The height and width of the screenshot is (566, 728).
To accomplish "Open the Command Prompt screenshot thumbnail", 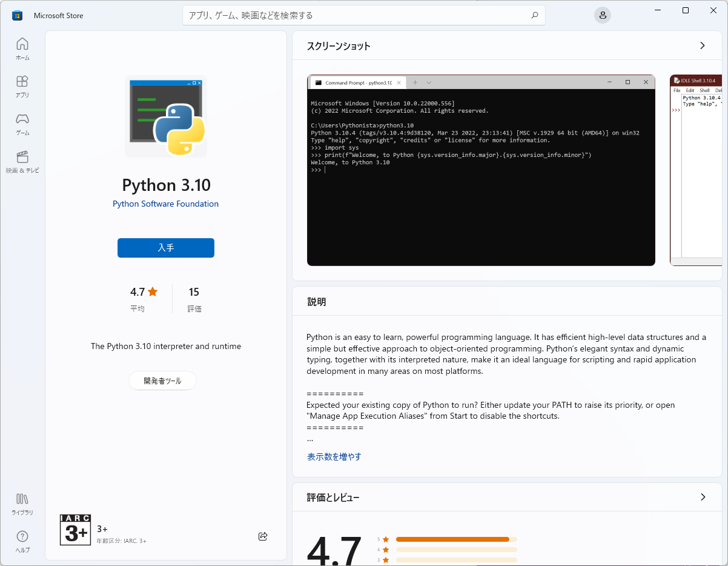I will pyautogui.click(x=481, y=170).
